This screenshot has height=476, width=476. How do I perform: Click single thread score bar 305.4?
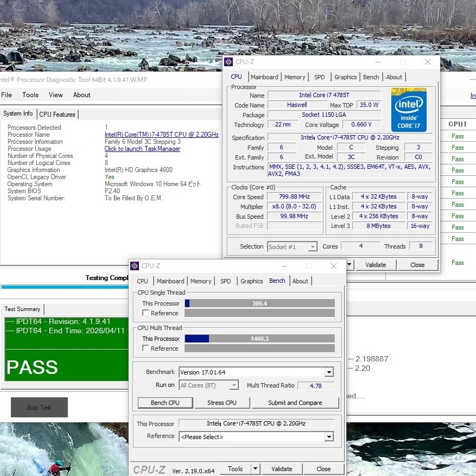259,303
